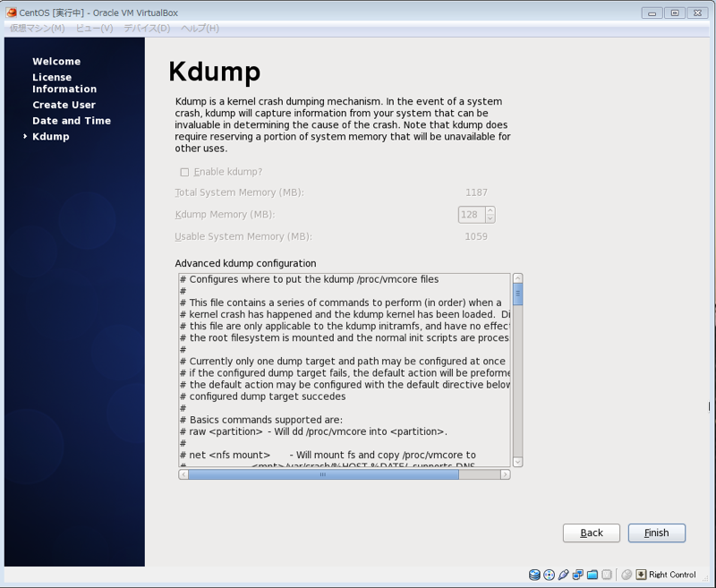Click the usable memory value 1059
This screenshot has height=588, width=716.
(x=476, y=236)
